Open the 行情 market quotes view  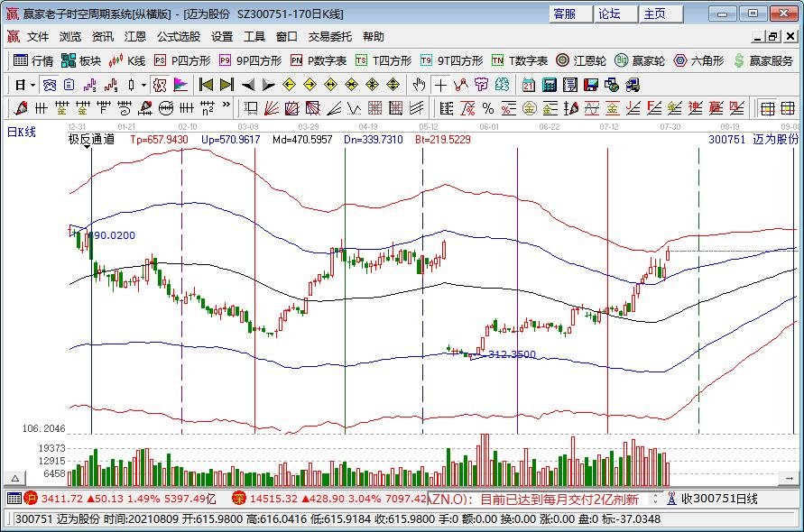33,60
